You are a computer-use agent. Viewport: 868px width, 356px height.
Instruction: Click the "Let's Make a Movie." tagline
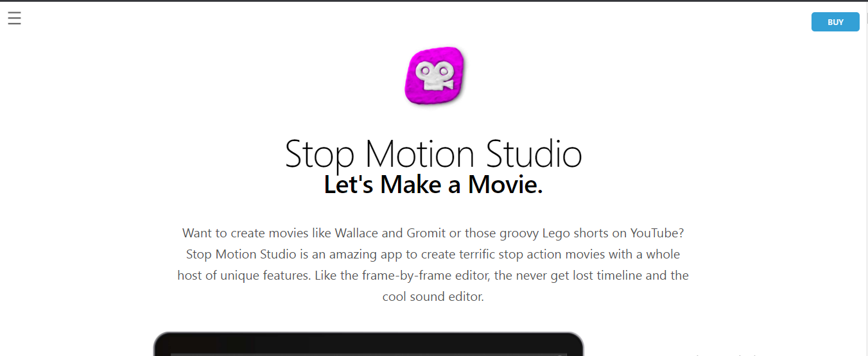pos(433,185)
